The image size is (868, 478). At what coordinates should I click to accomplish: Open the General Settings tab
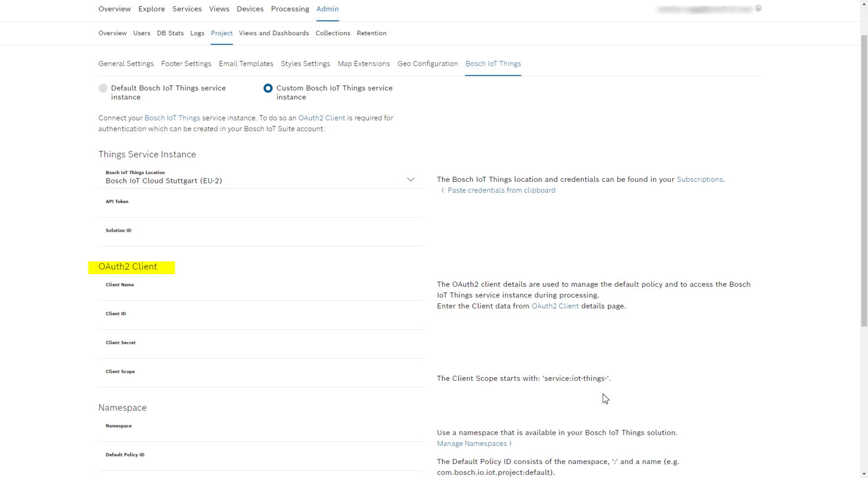pos(126,64)
